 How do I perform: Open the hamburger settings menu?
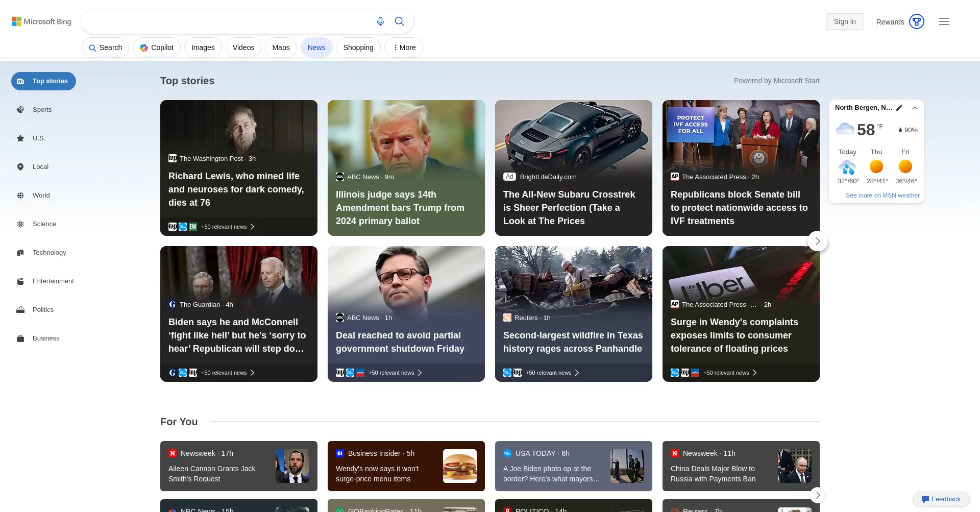coord(944,21)
